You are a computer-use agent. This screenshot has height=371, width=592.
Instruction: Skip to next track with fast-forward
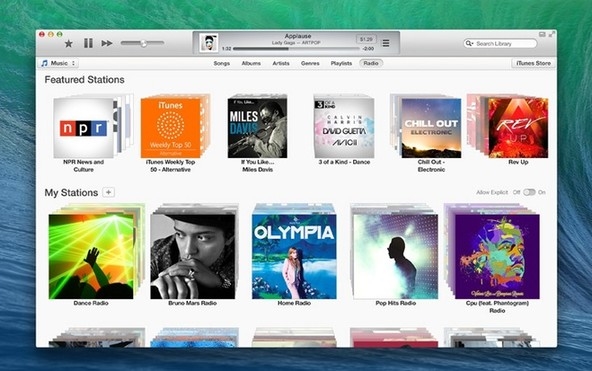tap(107, 43)
